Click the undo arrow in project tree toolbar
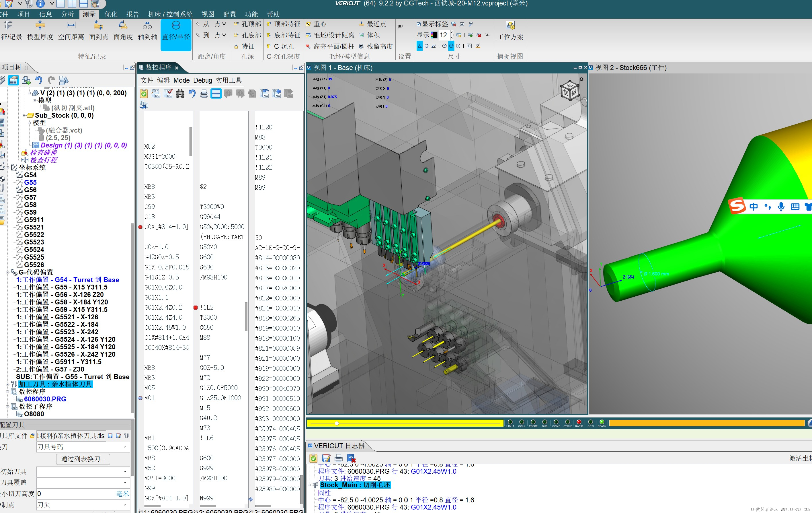Image resolution: width=812 pixels, height=513 pixels. (39, 80)
